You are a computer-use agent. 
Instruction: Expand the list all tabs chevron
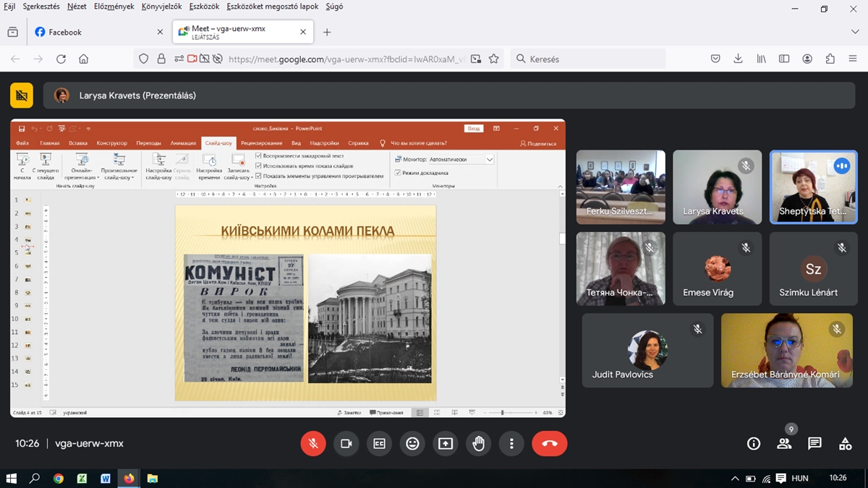[x=855, y=32]
